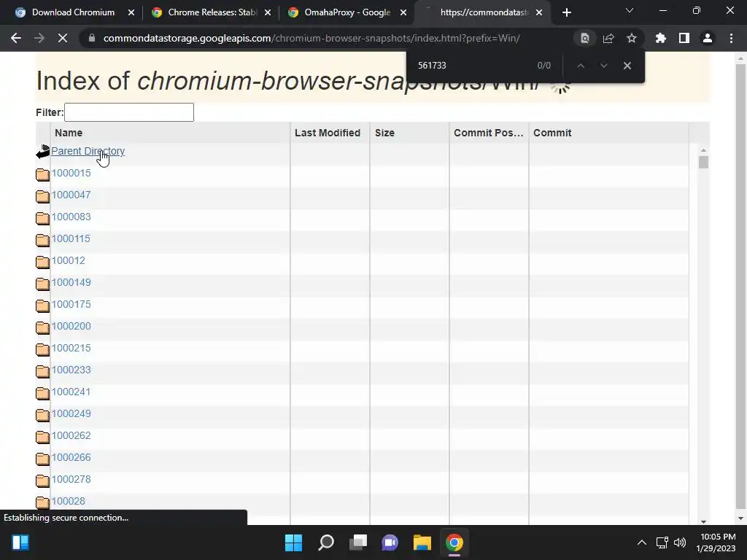Click the table's inner scrollbar thumb
Screen dimensions: 747x560
pyautogui.click(x=703, y=163)
